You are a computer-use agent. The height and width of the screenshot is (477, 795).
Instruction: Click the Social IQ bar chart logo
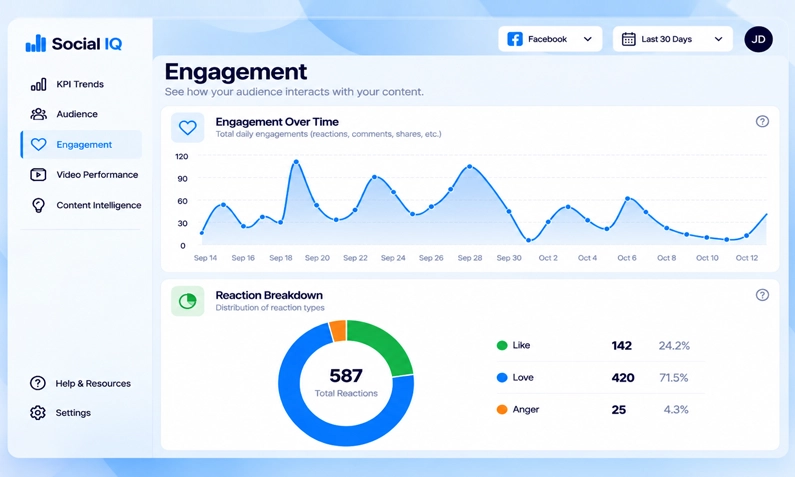[x=35, y=44]
